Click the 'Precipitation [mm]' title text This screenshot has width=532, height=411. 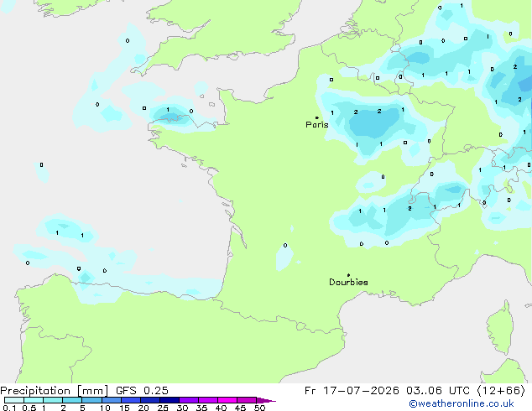pyautogui.click(x=55, y=391)
